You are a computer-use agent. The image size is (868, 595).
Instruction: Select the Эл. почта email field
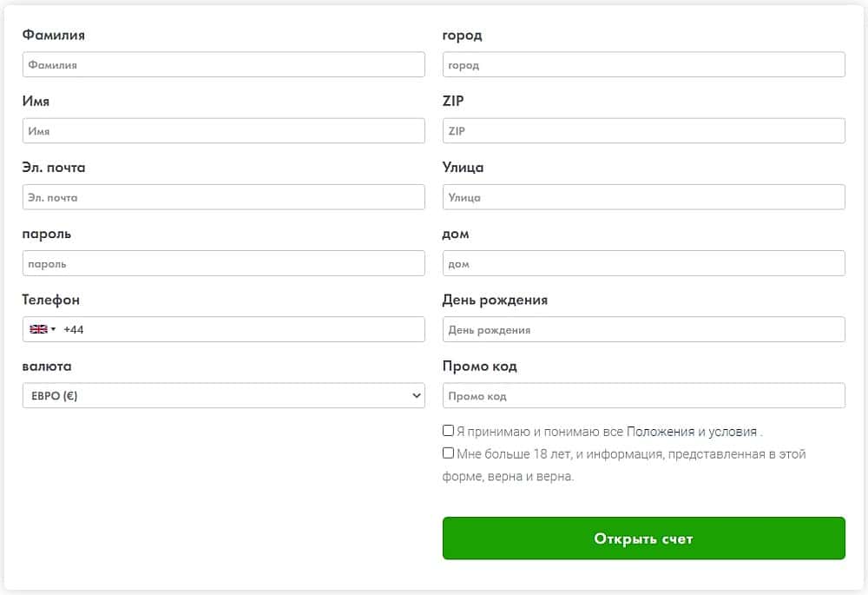(223, 197)
